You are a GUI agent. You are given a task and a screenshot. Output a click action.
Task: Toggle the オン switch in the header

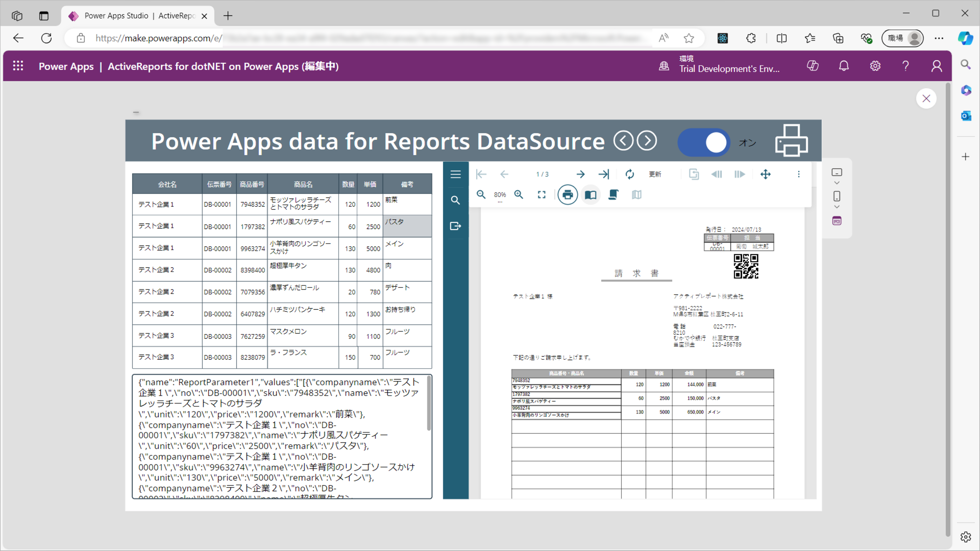coord(704,142)
